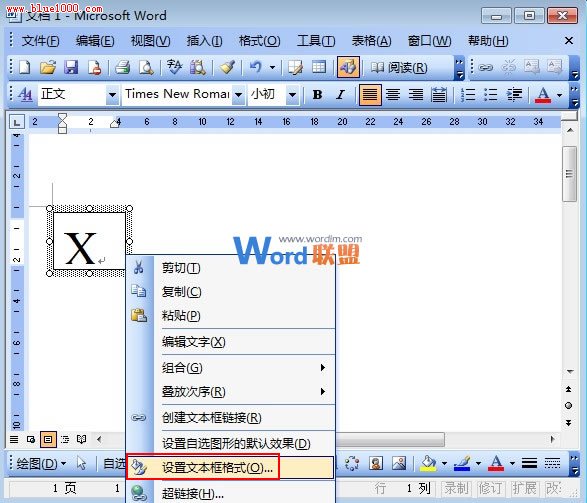Screen dimensions: 587x503
Task: Open the 文件(F) menu
Action: tap(40, 40)
